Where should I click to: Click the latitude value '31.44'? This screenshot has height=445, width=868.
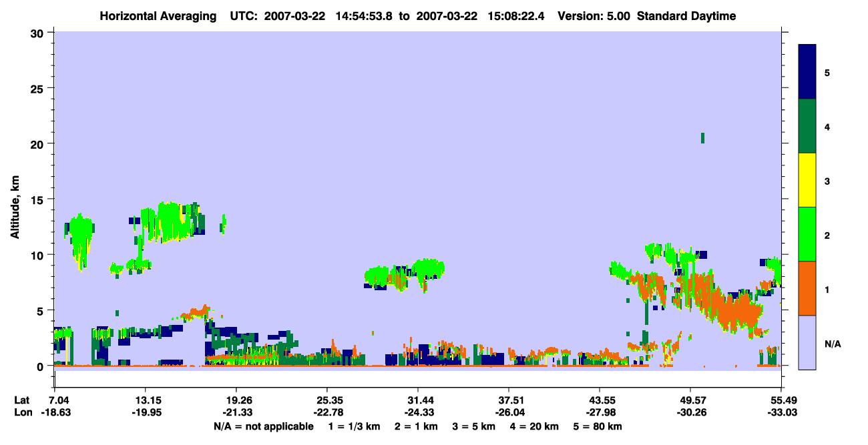418,400
